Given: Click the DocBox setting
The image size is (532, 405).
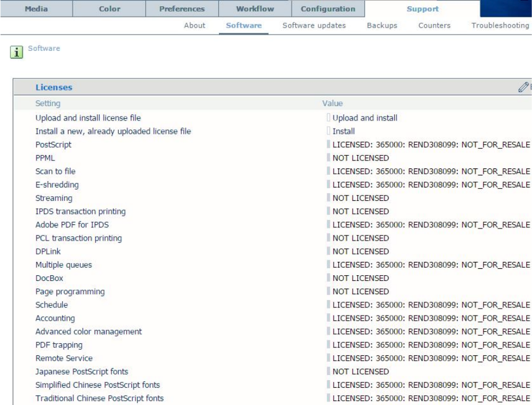Looking at the screenshot, I should tap(49, 278).
